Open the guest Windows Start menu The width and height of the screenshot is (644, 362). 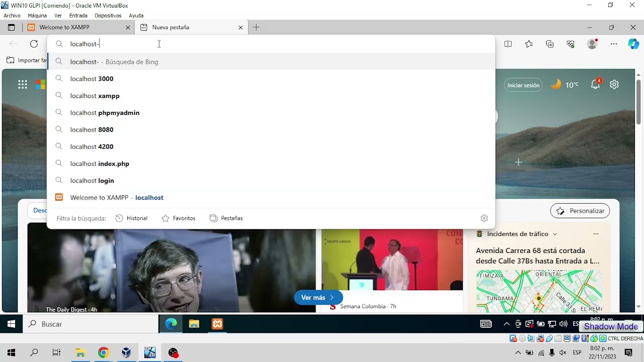(x=11, y=324)
